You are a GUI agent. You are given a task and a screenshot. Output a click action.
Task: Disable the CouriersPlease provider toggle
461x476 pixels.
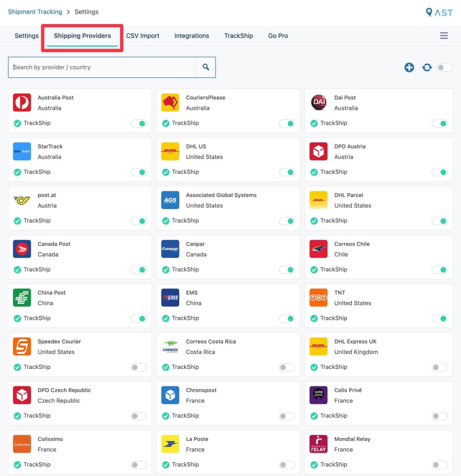[x=287, y=124]
